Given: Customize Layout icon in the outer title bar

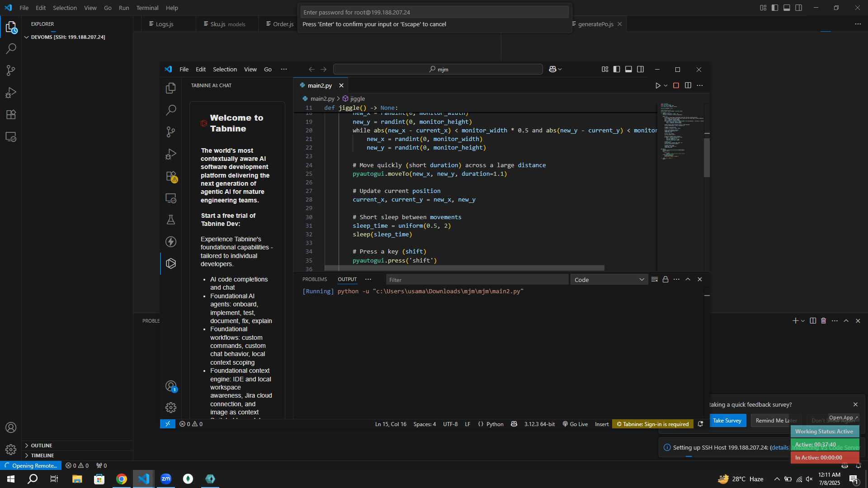Looking at the screenshot, I should click(x=763, y=8).
